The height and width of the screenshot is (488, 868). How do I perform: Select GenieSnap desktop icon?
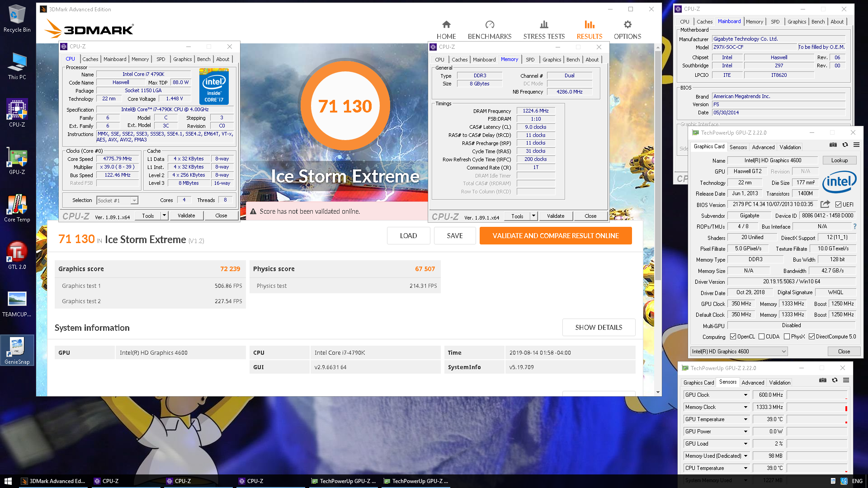click(x=17, y=350)
